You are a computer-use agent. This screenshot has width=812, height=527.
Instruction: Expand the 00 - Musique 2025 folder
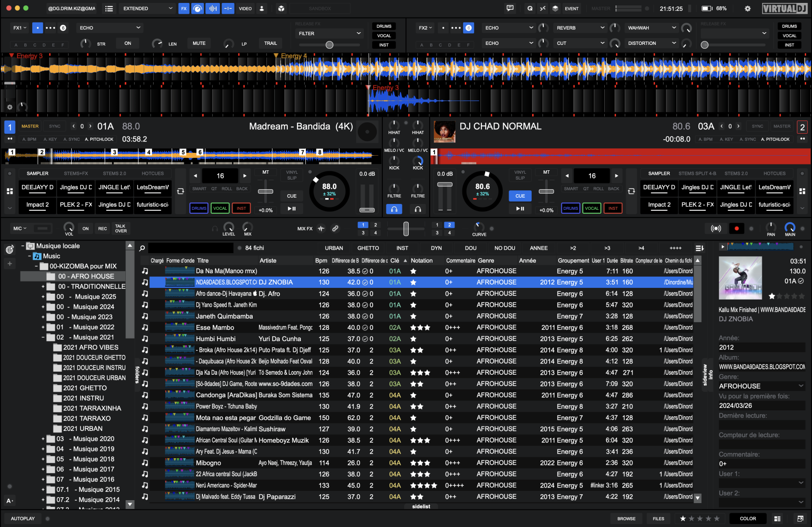click(x=43, y=297)
